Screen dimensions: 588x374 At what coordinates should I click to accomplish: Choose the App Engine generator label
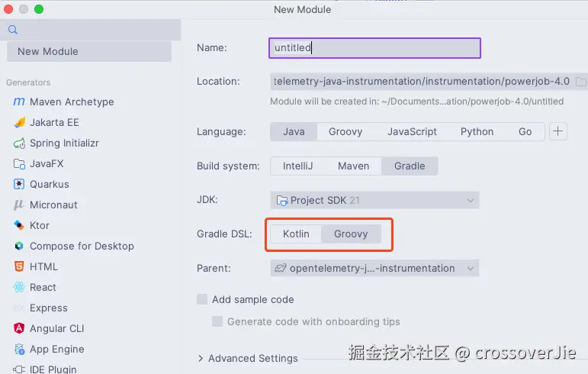pos(56,350)
